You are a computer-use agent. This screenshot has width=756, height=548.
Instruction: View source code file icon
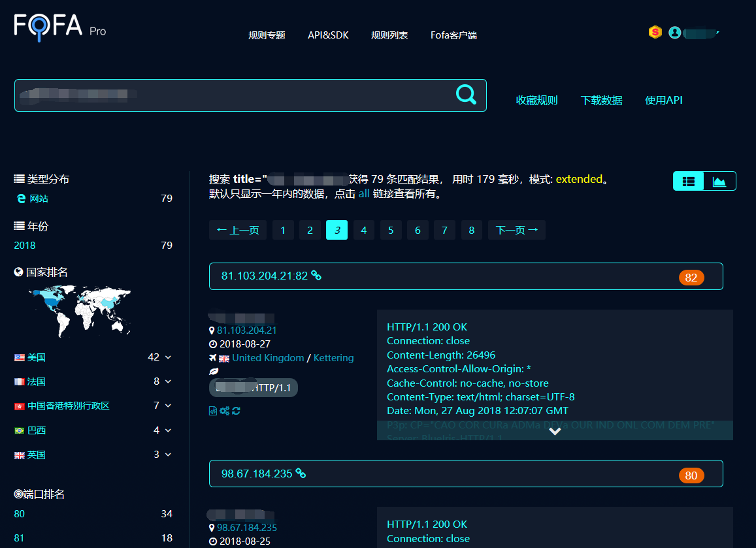212,411
